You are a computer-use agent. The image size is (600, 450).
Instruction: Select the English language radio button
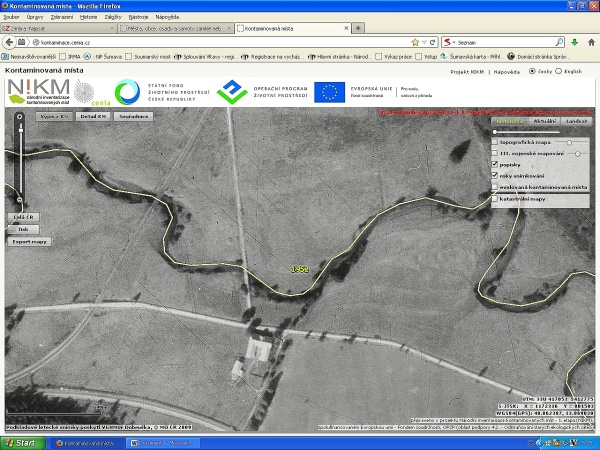pyautogui.click(x=559, y=72)
